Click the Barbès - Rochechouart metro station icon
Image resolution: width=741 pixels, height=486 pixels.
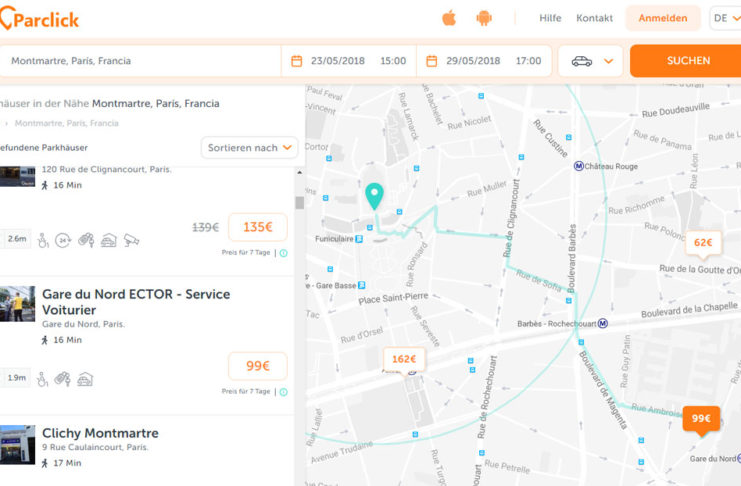coord(603,324)
